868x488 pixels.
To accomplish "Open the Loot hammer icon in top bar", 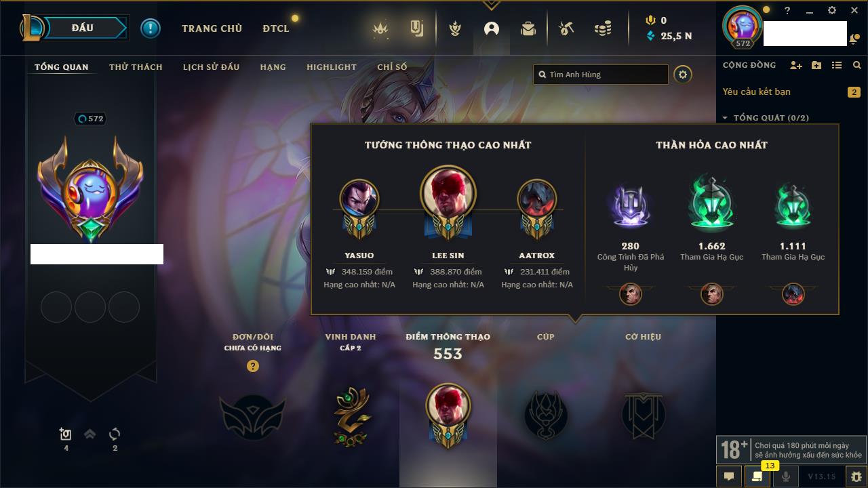I will click(x=566, y=28).
